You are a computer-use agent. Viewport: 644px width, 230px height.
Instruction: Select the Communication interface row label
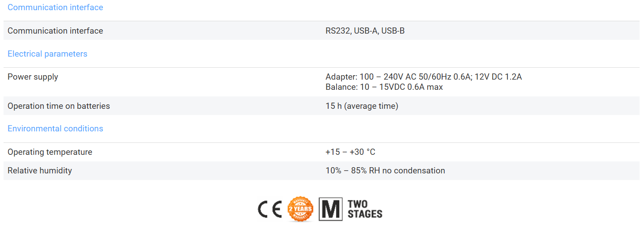[x=55, y=31]
